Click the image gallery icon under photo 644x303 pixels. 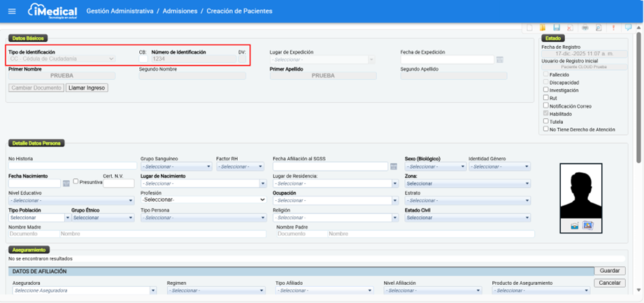click(588, 225)
